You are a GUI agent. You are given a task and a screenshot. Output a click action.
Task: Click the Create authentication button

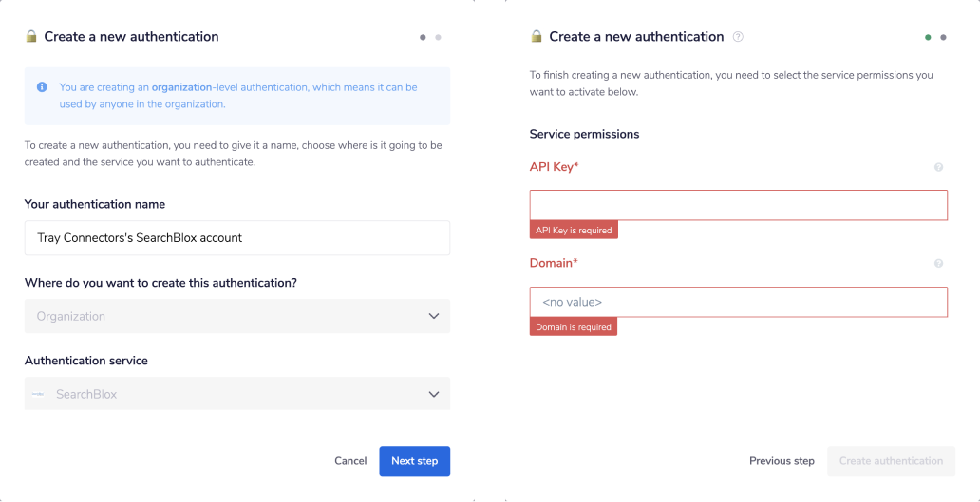(x=891, y=461)
